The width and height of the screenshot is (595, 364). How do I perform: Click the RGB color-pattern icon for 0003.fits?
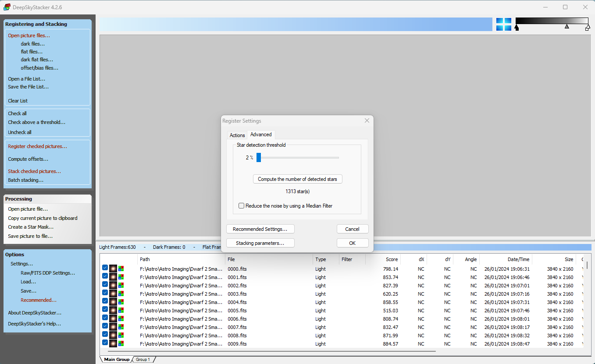click(121, 293)
